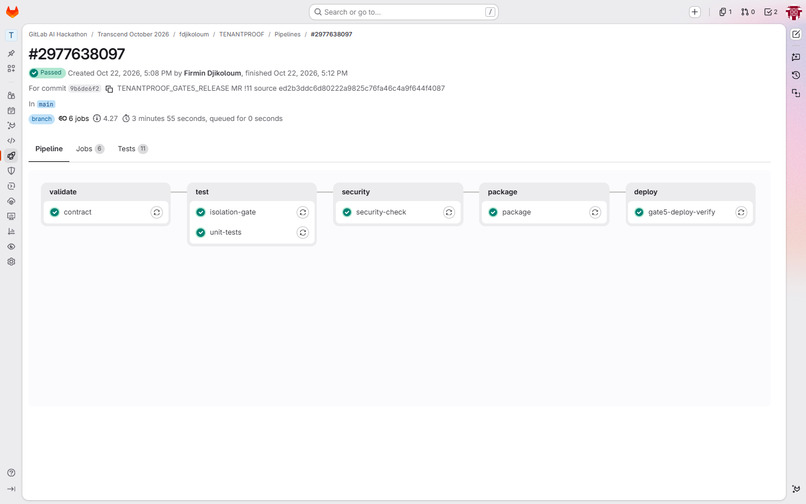Open the Duo Chat sparkle message icon
The height and width of the screenshot is (504, 806).
pos(796,57)
